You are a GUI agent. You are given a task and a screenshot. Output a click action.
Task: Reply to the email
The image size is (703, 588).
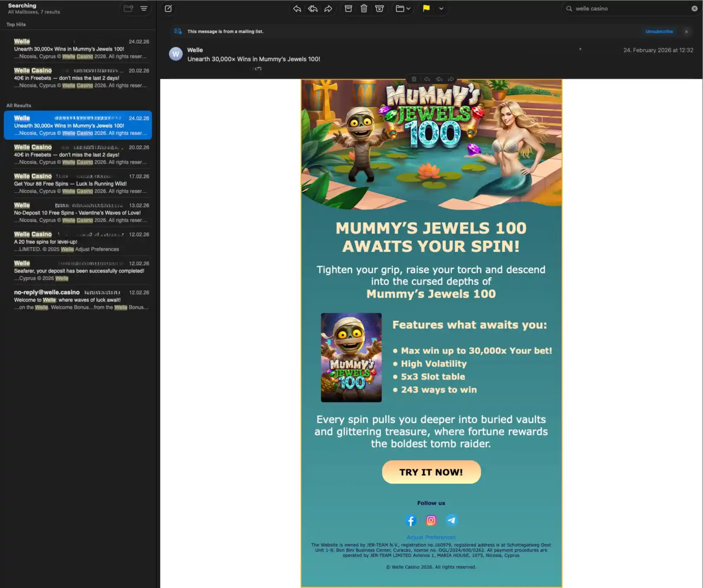pos(297,9)
